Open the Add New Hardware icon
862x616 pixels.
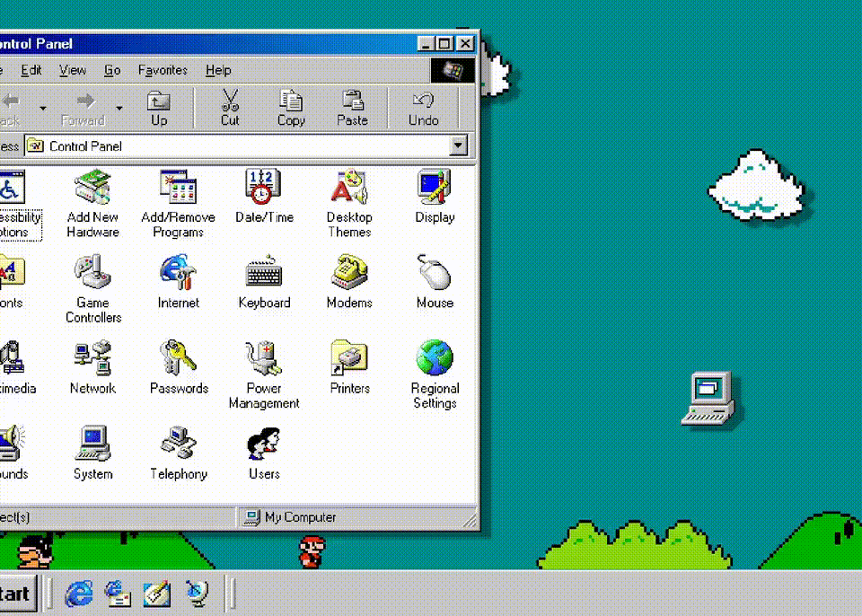tap(92, 188)
